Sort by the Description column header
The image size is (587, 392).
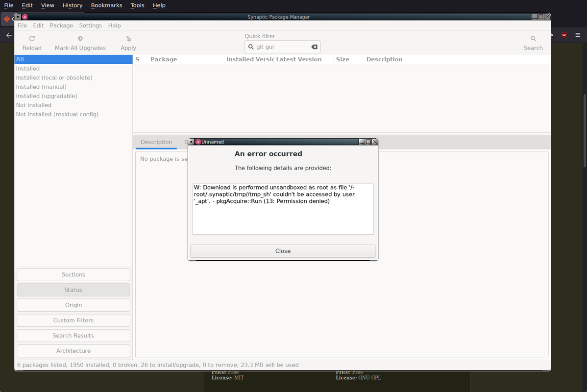coord(457,59)
